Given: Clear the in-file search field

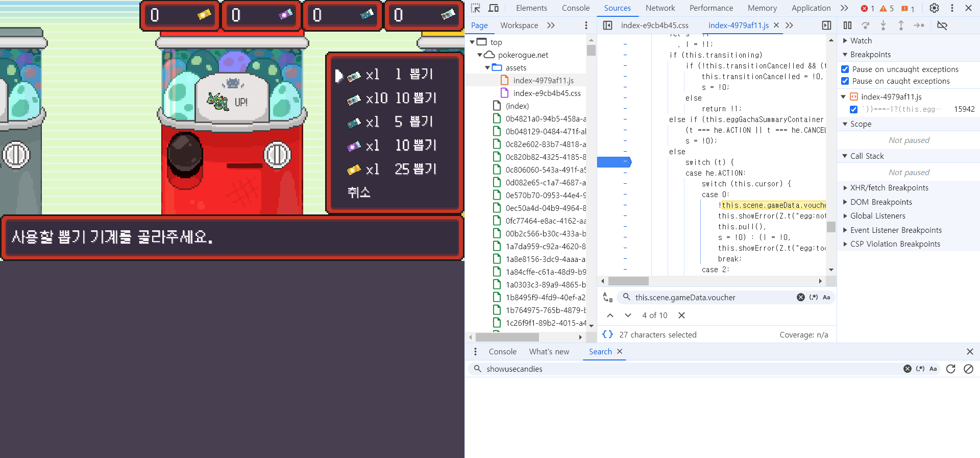Looking at the screenshot, I should tap(800, 297).
